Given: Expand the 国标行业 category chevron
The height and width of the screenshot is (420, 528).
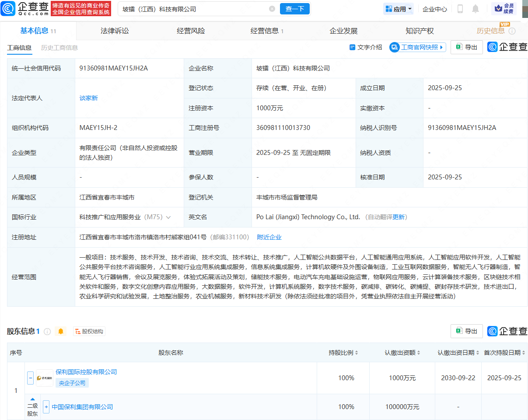Looking at the screenshot, I should pyautogui.click(x=168, y=217).
